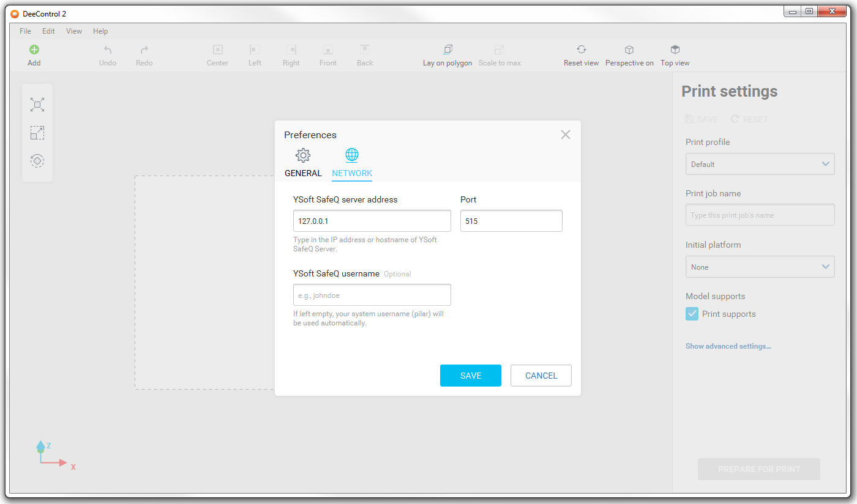
Task: Click the scale tool icon in left panel
Action: [x=37, y=133]
